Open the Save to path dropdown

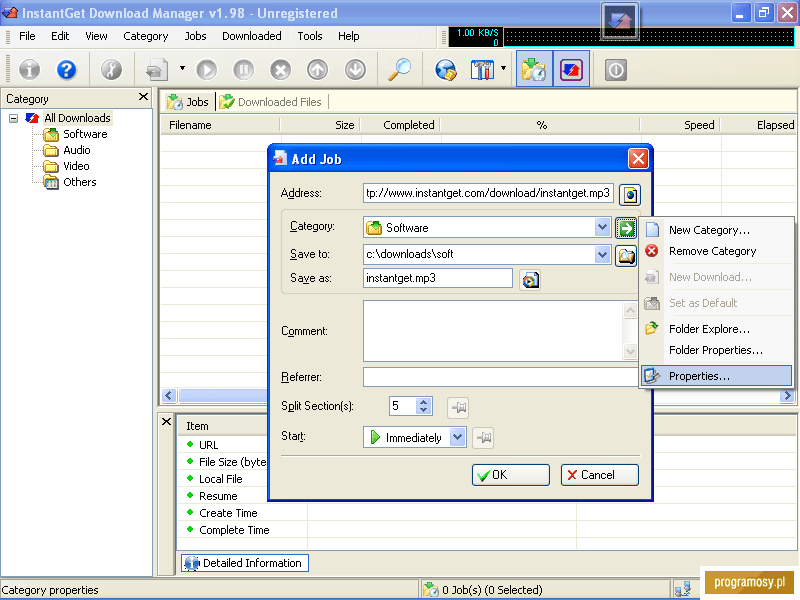pos(602,254)
